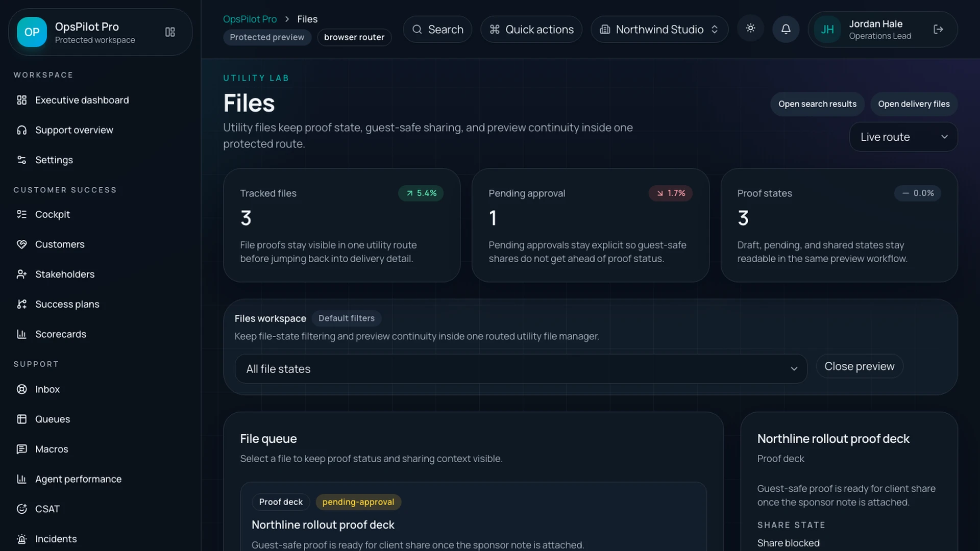Click the Live route chevron arrow
The image size is (980, 551).
(x=944, y=137)
